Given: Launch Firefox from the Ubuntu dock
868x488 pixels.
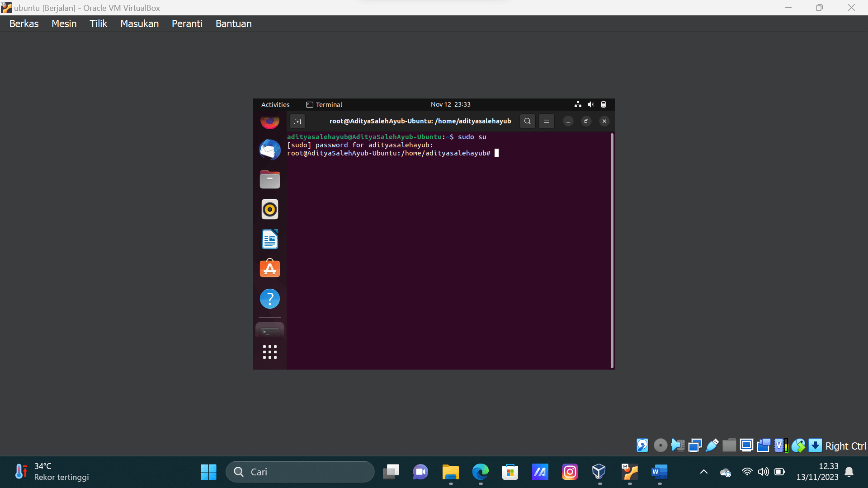Looking at the screenshot, I should point(270,122).
